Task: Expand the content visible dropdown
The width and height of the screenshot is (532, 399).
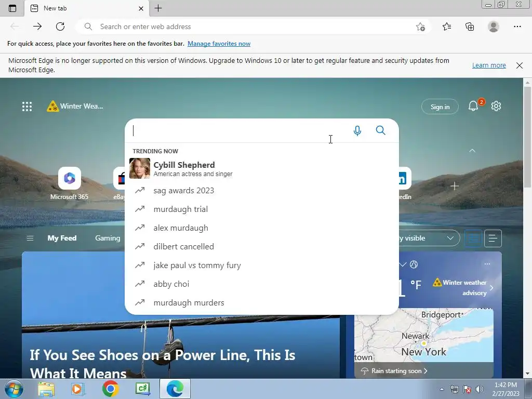Action: click(x=429, y=238)
